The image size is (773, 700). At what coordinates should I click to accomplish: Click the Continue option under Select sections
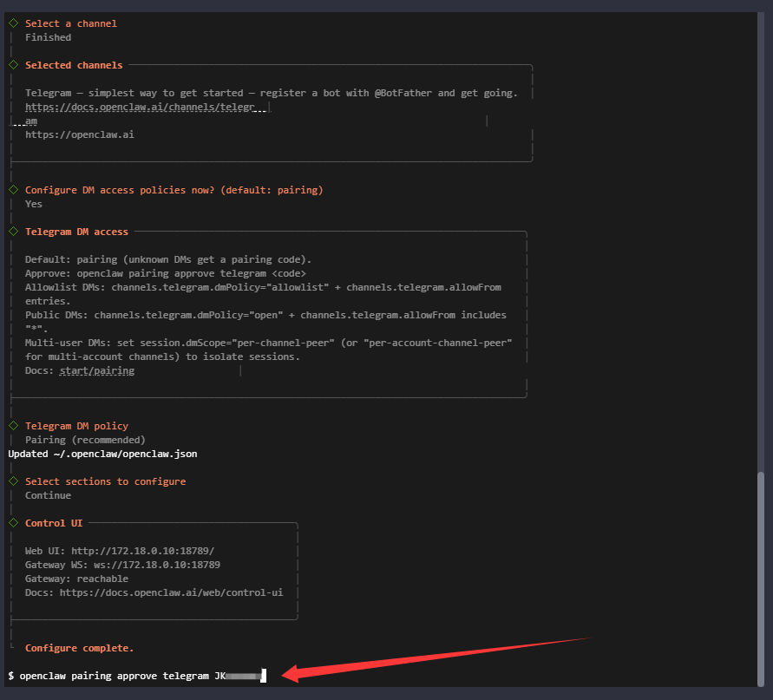point(48,495)
